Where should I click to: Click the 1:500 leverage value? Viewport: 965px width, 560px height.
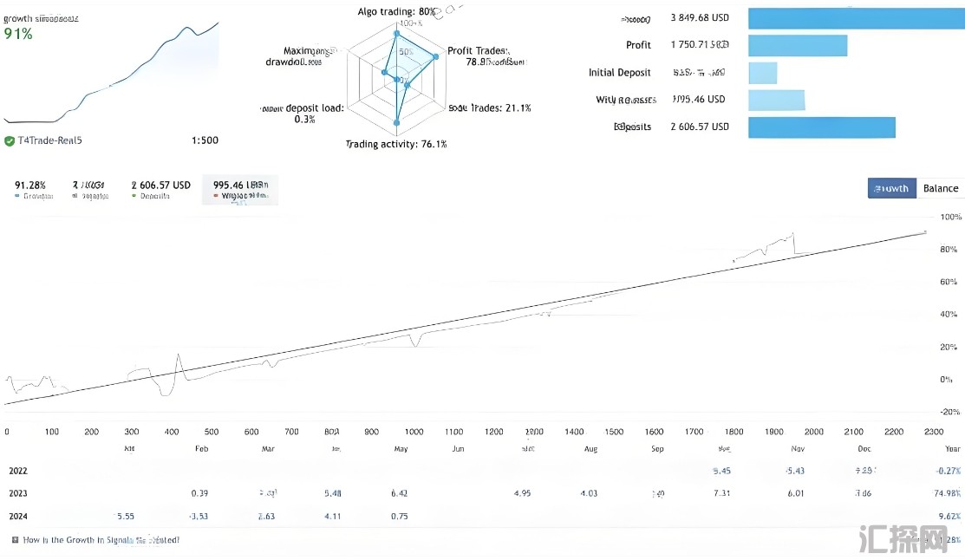(x=205, y=140)
